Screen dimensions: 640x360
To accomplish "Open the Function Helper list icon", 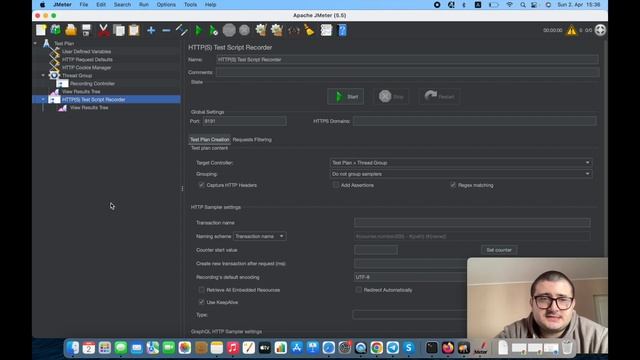I will click(x=326, y=30).
